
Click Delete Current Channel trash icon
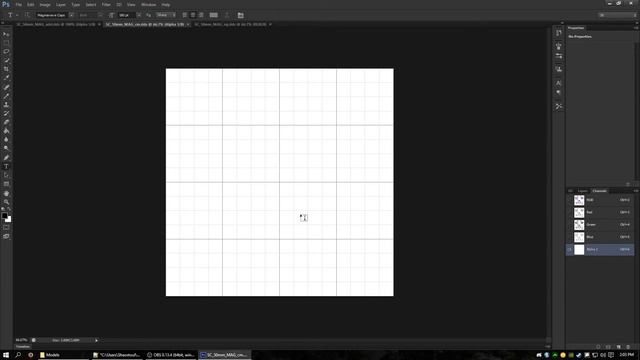click(629, 347)
